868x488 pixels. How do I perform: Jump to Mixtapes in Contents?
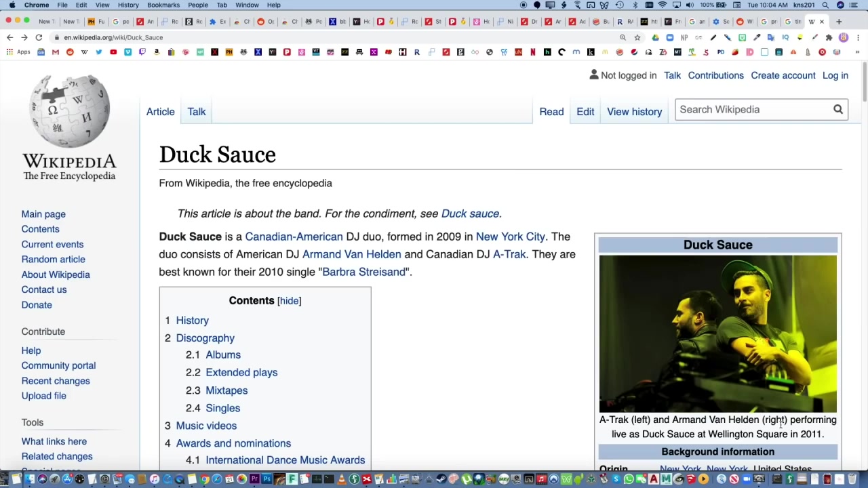(226, 390)
